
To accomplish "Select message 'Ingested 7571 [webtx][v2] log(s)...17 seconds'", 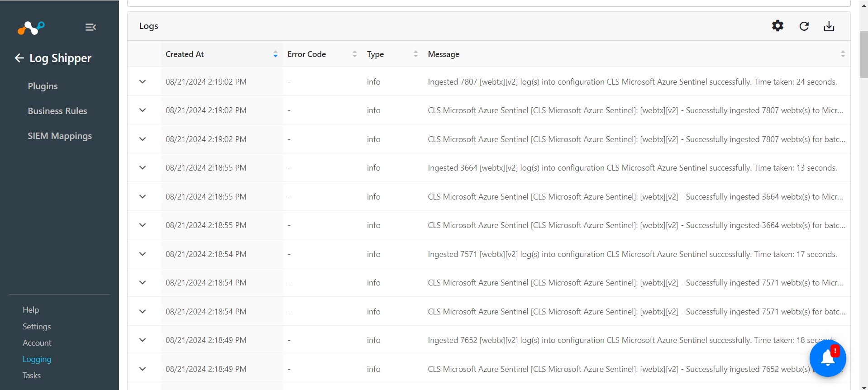I will tap(632, 254).
